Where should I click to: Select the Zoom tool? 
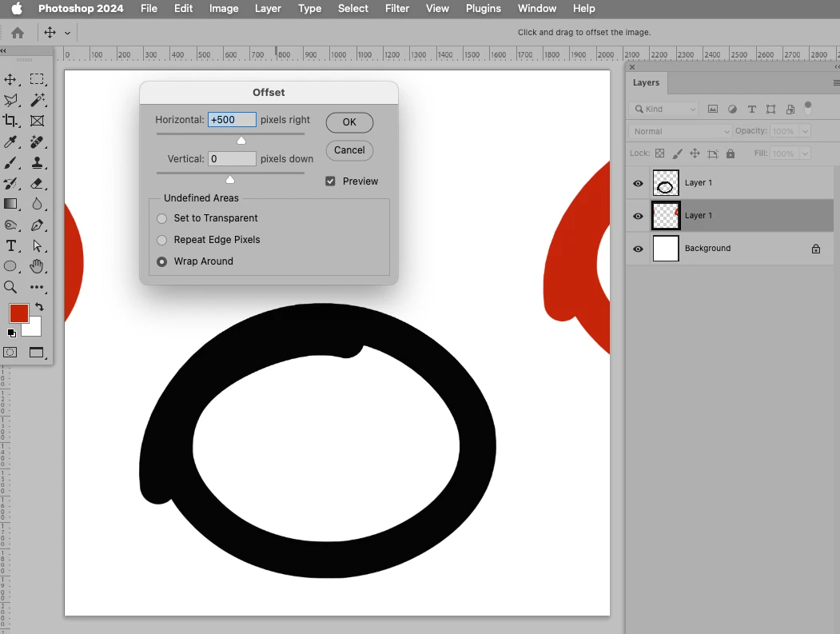(x=10, y=287)
